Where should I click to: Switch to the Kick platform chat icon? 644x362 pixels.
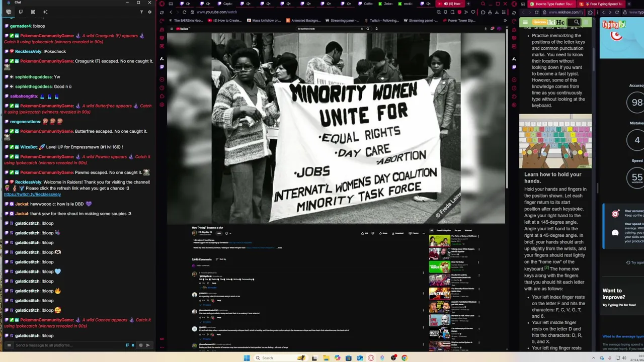[x=33, y=12]
